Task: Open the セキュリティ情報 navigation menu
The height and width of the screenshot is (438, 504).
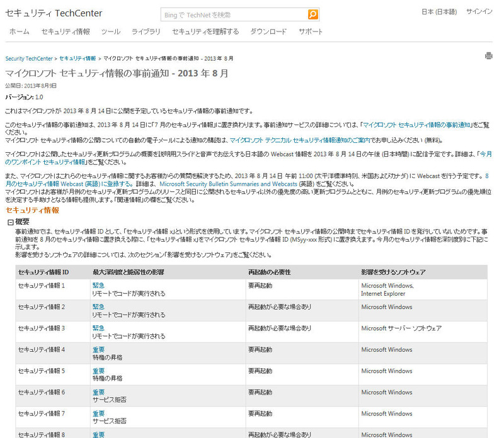Action: click(66, 31)
